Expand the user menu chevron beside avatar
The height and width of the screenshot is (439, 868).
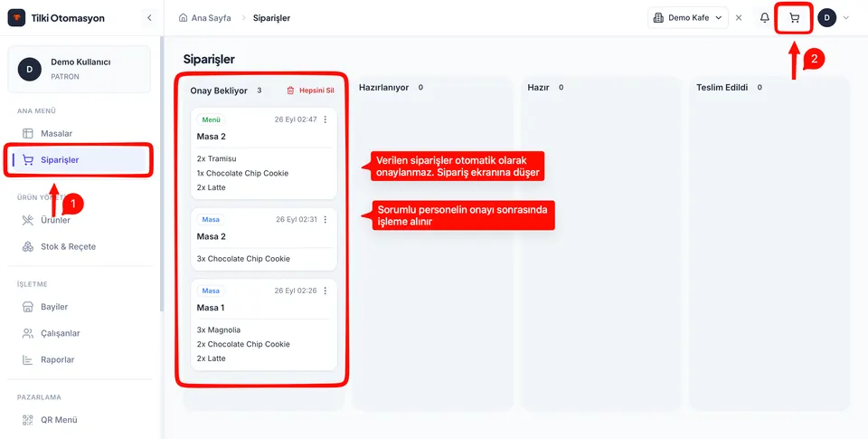tap(845, 18)
